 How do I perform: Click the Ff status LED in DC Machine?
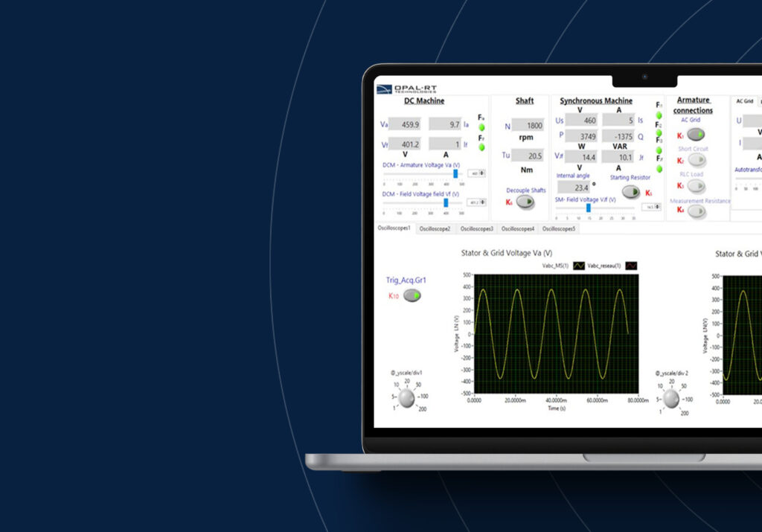[x=481, y=147]
